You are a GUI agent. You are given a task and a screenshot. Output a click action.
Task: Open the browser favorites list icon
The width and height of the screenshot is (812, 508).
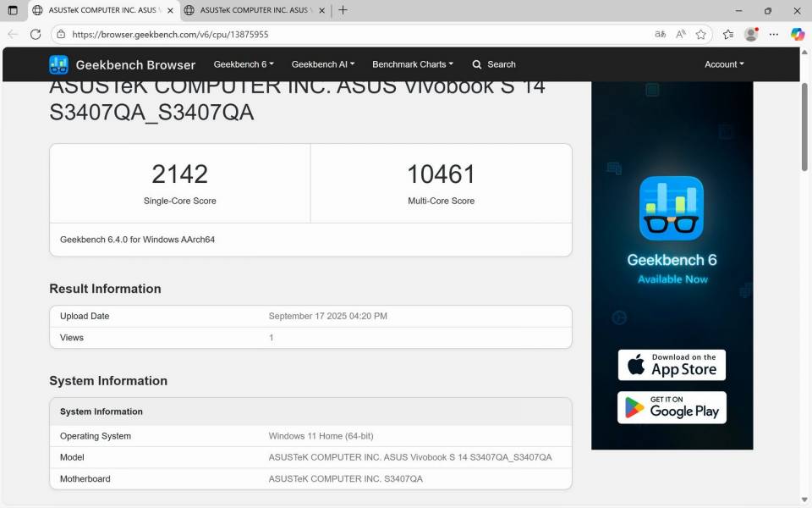click(728, 35)
